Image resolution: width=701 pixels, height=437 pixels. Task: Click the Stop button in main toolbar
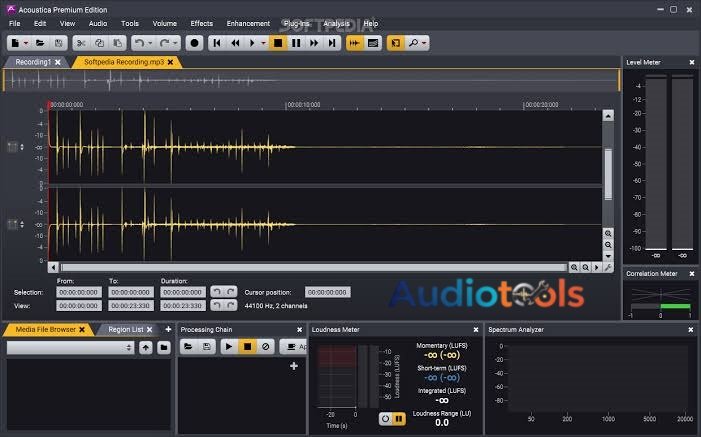[x=278, y=43]
